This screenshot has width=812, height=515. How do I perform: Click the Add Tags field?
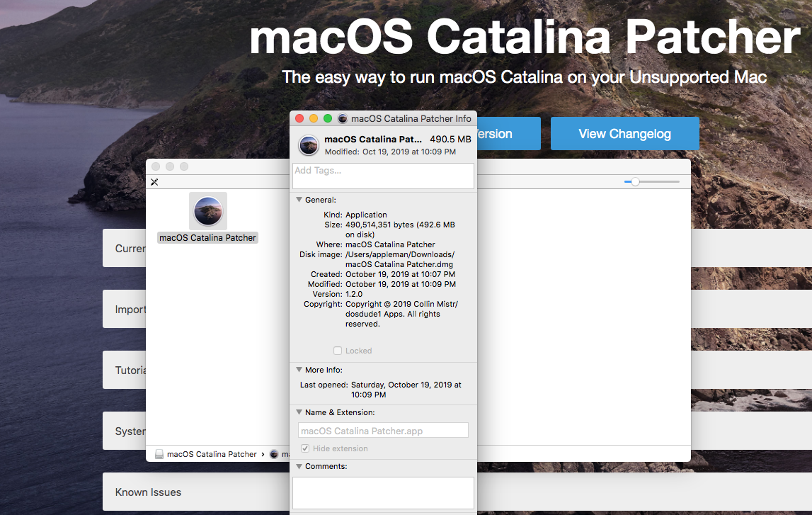pyautogui.click(x=383, y=176)
